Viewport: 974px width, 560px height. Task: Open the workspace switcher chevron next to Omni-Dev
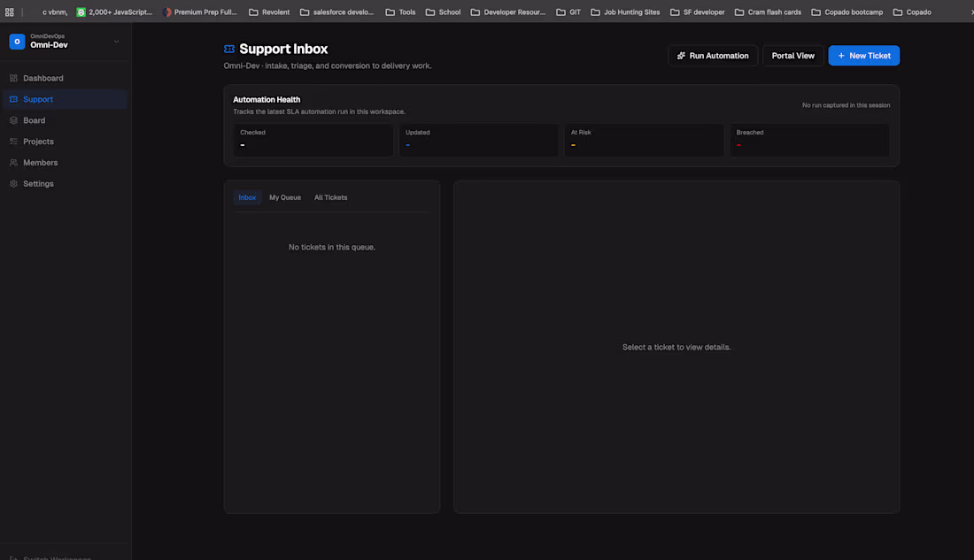coord(116,41)
